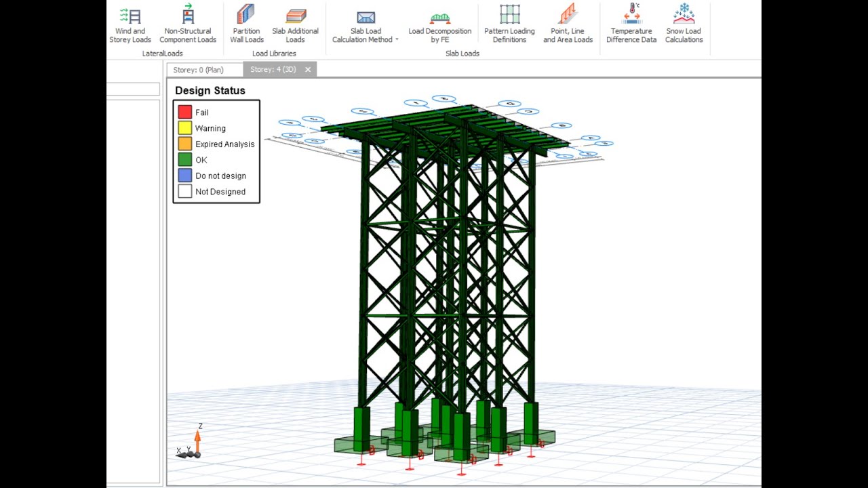Viewport: 868px width, 488px height.
Task: Close the Storey: 4 (3D) tab
Action: 308,70
